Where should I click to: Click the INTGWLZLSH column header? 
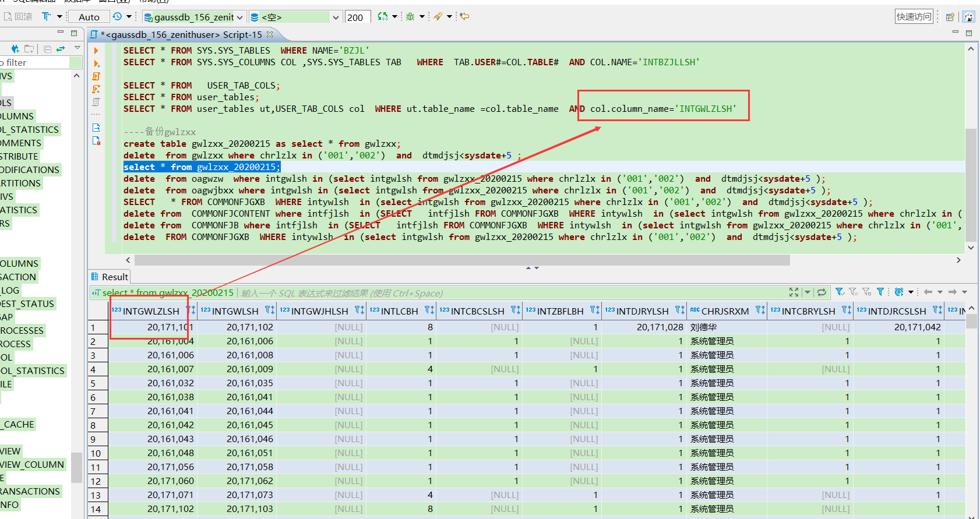(150, 311)
